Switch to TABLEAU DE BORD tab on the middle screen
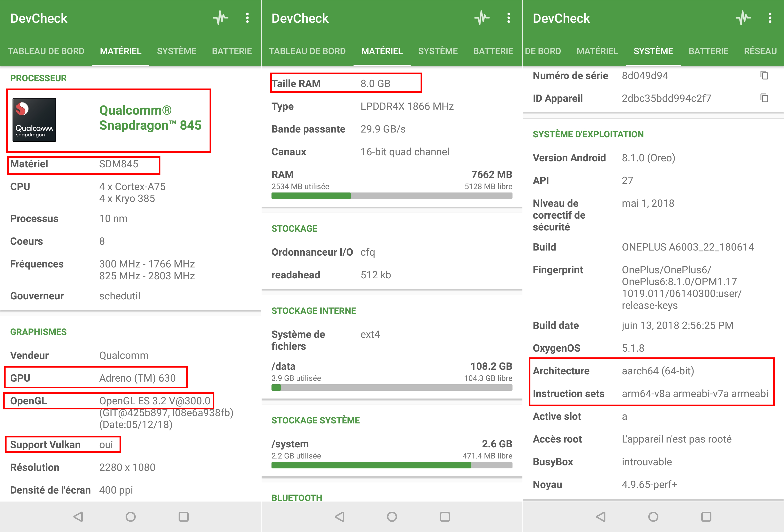This screenshot has width=784, height=532. tap(307, 51)
